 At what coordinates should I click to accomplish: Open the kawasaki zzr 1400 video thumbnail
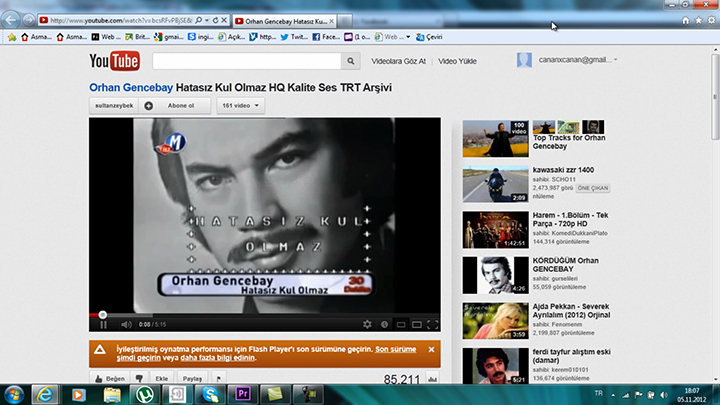point(495,184)
